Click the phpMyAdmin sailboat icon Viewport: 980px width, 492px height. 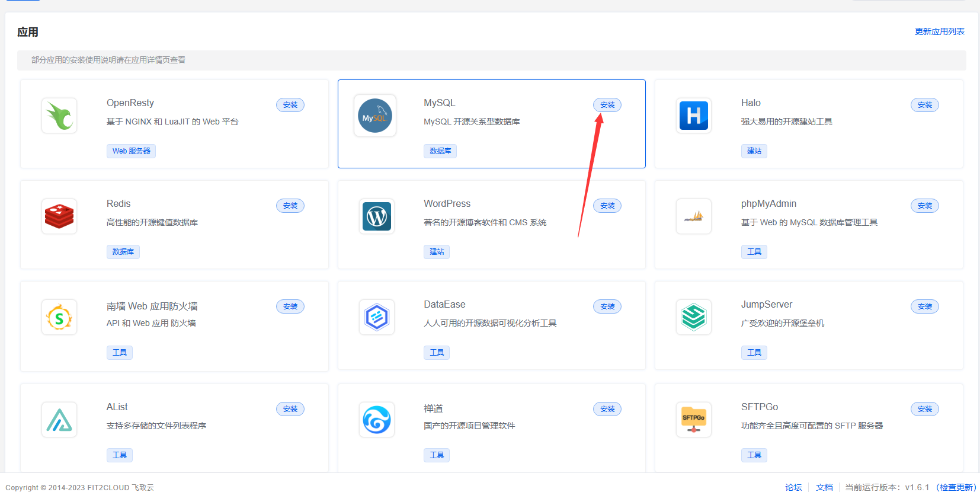[694, 216]
